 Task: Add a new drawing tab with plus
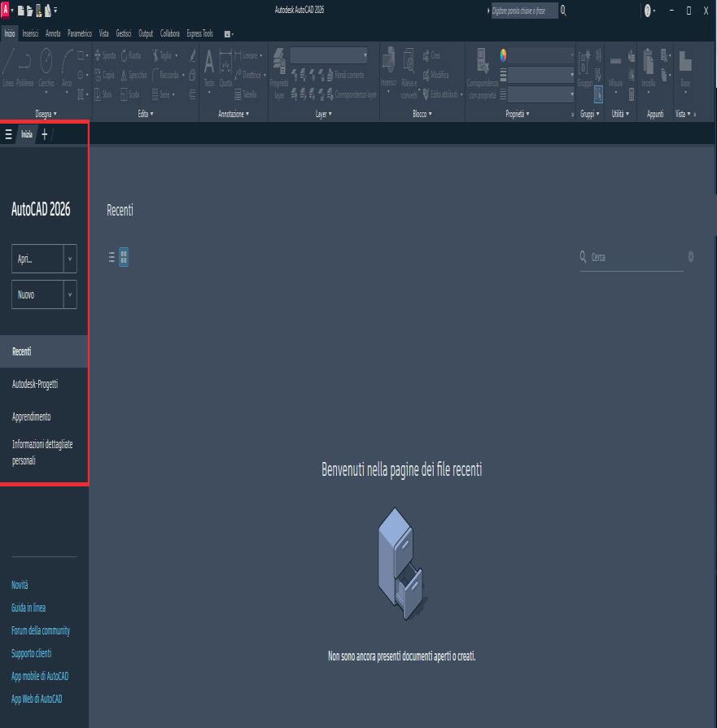tap(44, 134)
